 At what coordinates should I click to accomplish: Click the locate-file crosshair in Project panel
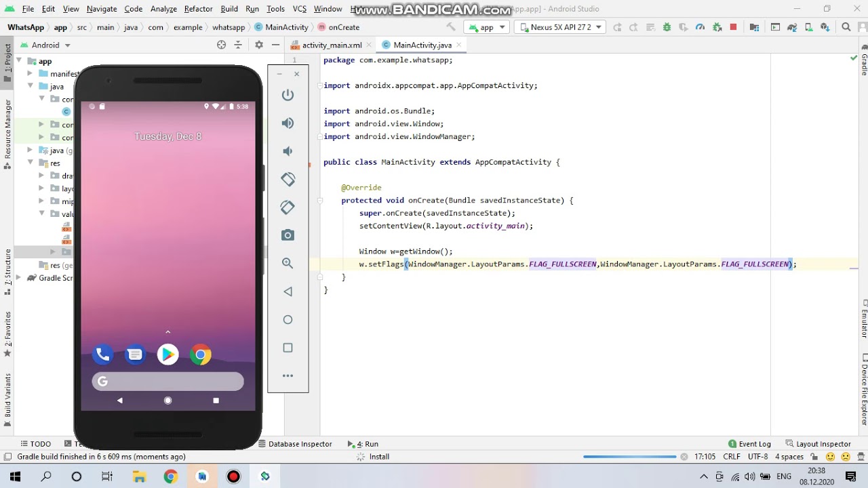click(221, 45)
